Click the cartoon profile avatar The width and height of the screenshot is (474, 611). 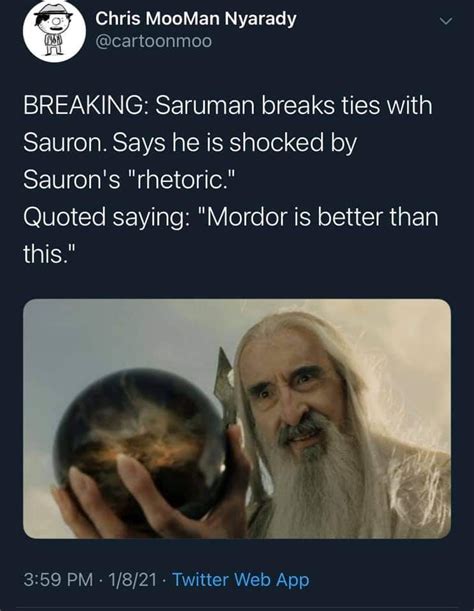point(54,32)
